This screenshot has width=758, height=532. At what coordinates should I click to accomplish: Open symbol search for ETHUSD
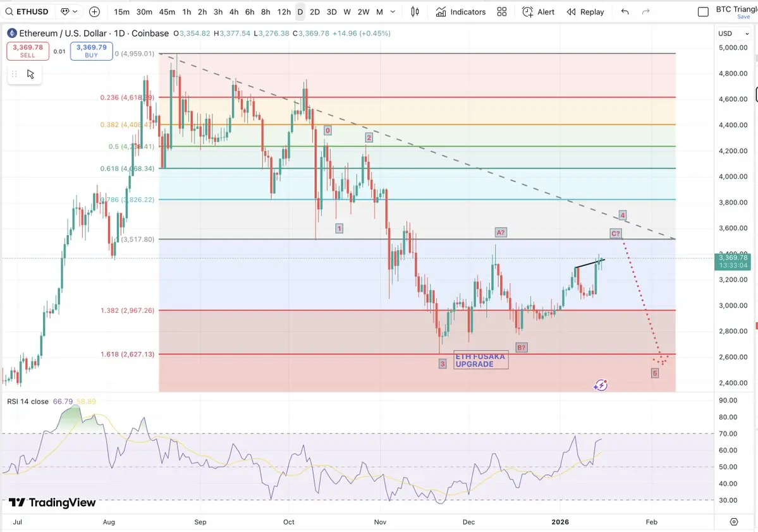27,11
